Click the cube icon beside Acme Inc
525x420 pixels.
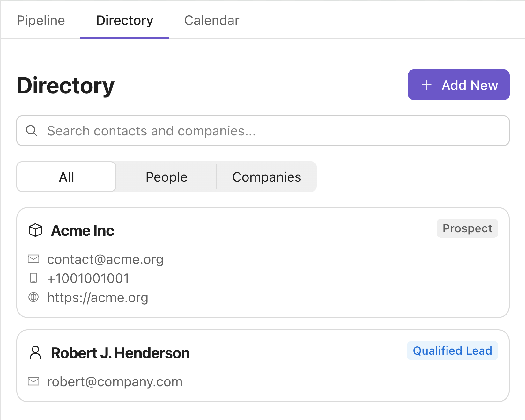35,230
